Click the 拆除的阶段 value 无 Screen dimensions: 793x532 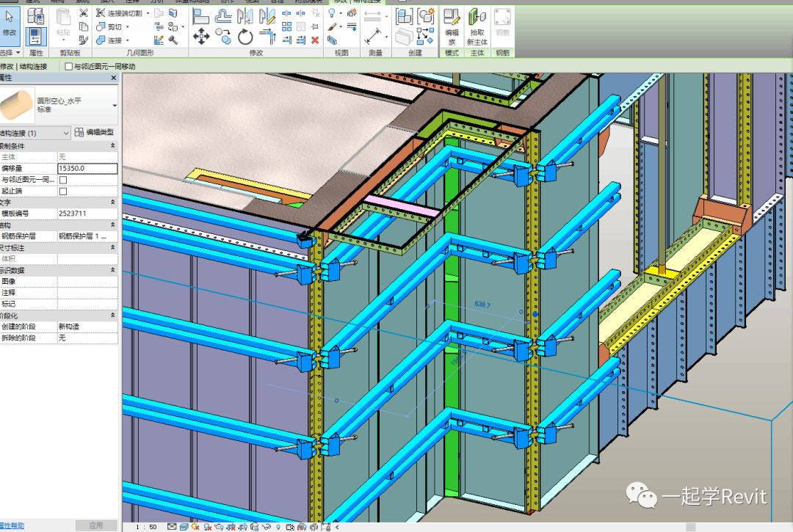(x=87, y=338)
